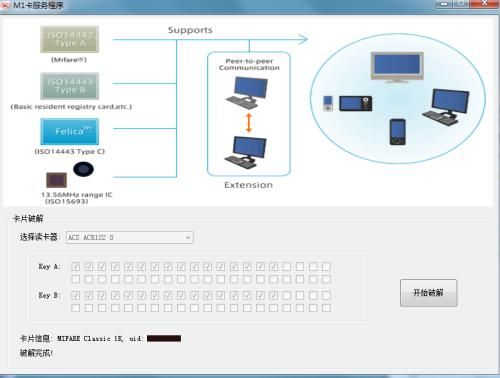The image size is (500, 378).
Task: Click the ISO14443 Type B card icon
Action: click(70, 86)
